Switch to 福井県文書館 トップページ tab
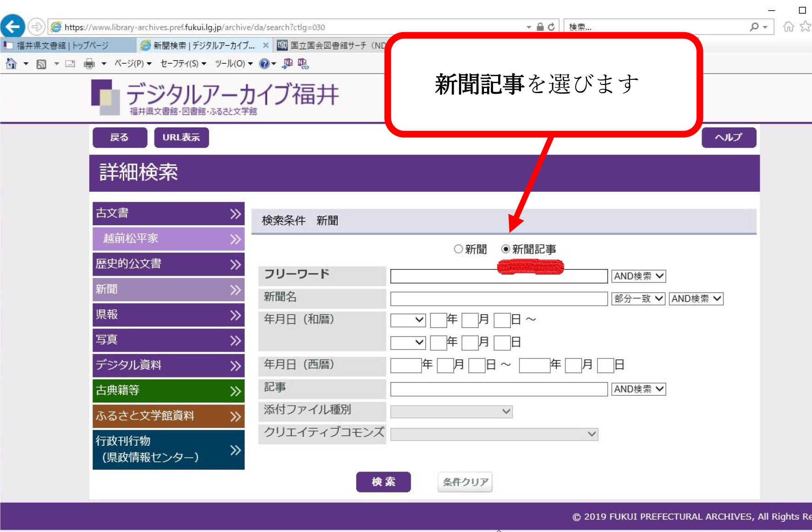The height and width of the screenshot is (532, 812). 63,45
